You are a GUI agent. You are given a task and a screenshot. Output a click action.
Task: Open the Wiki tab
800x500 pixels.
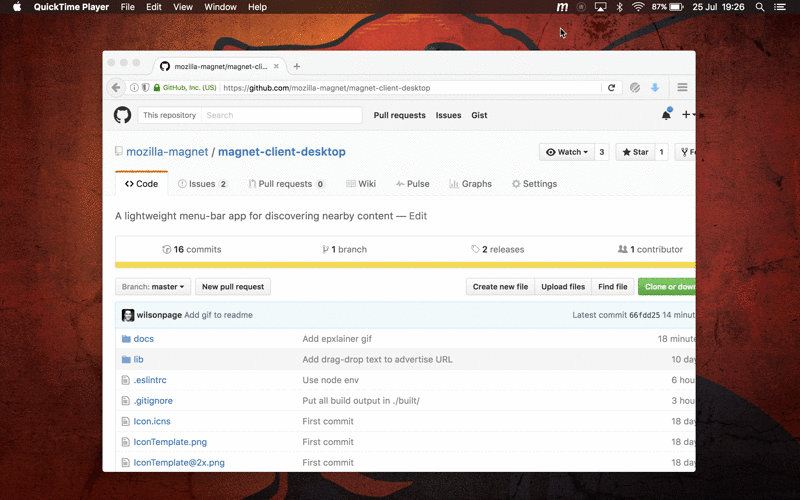(361, 184)
